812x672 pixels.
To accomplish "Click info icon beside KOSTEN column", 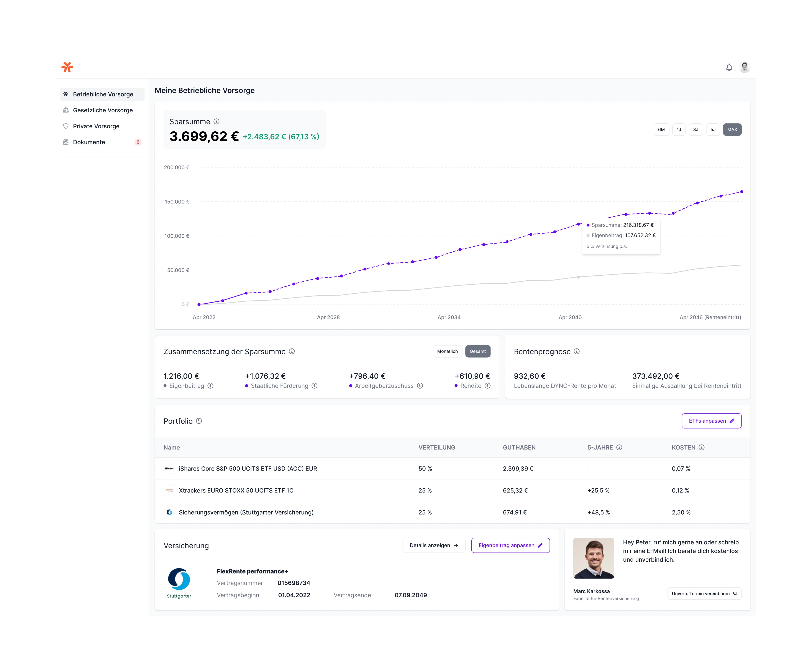I will click(701, 447).
